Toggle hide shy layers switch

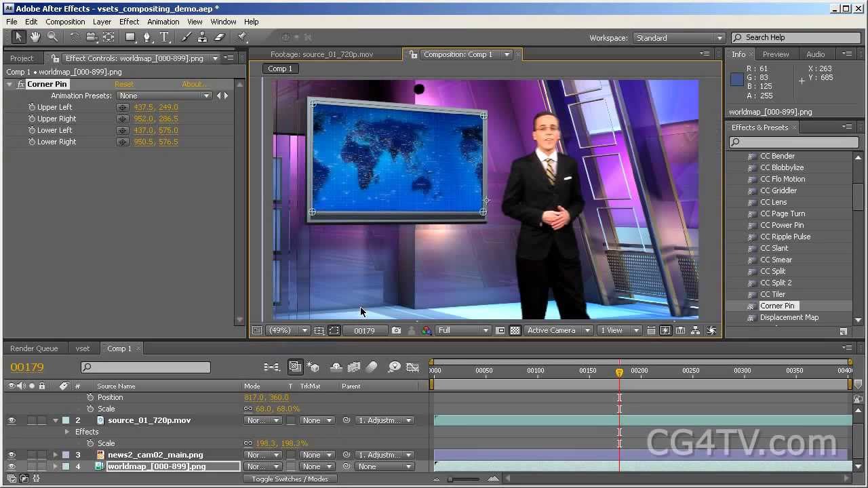point(336,367)
